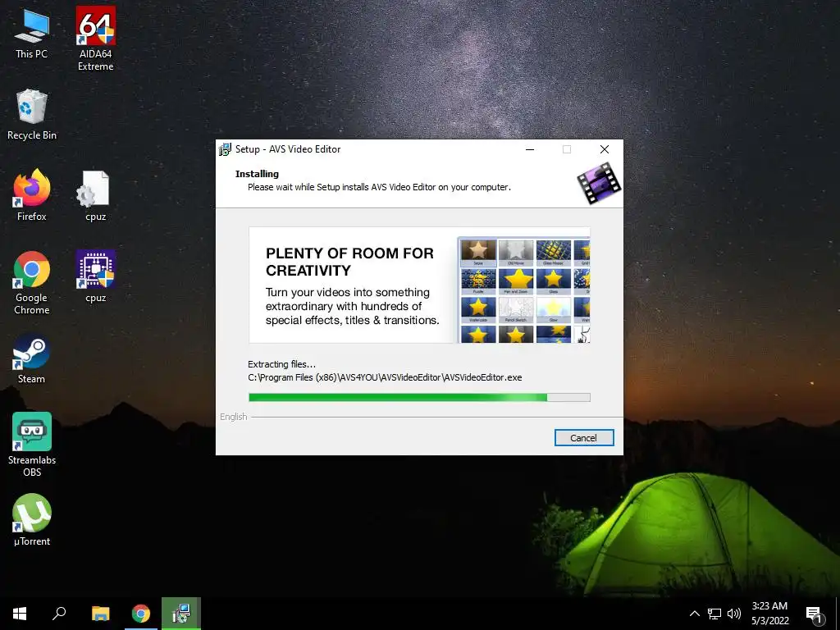
Task: Open File Explorer from the taskbar
Action: (x=100, y=614)
